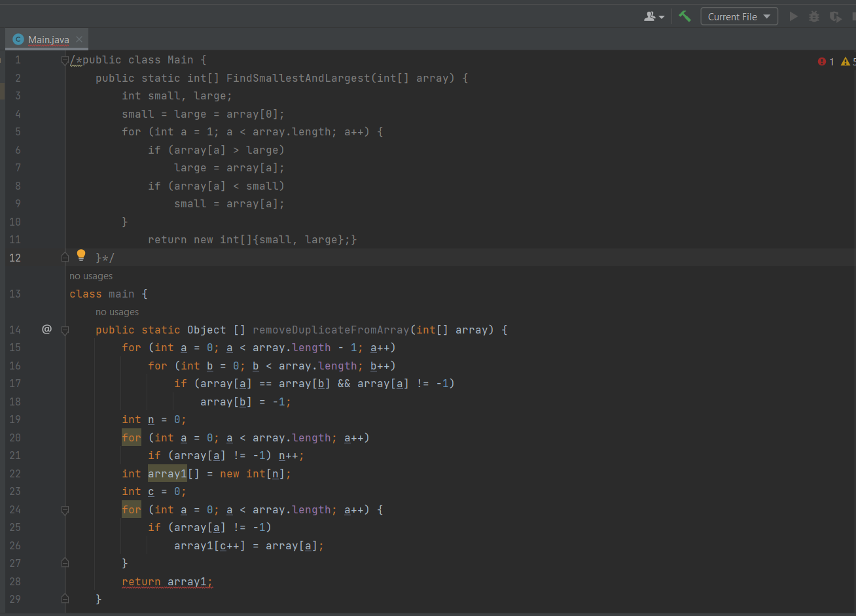
Task: Click the fold end marker on line 12
Action: pos(65,257)
